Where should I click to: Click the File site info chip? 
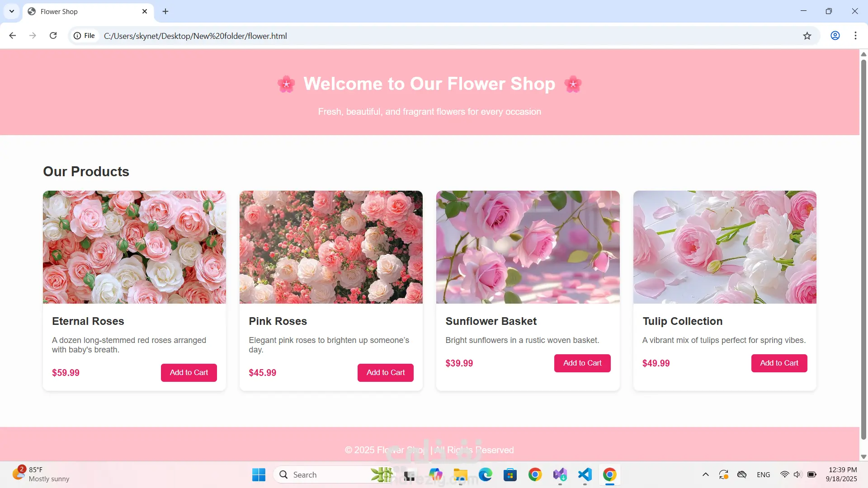point(85,36)
